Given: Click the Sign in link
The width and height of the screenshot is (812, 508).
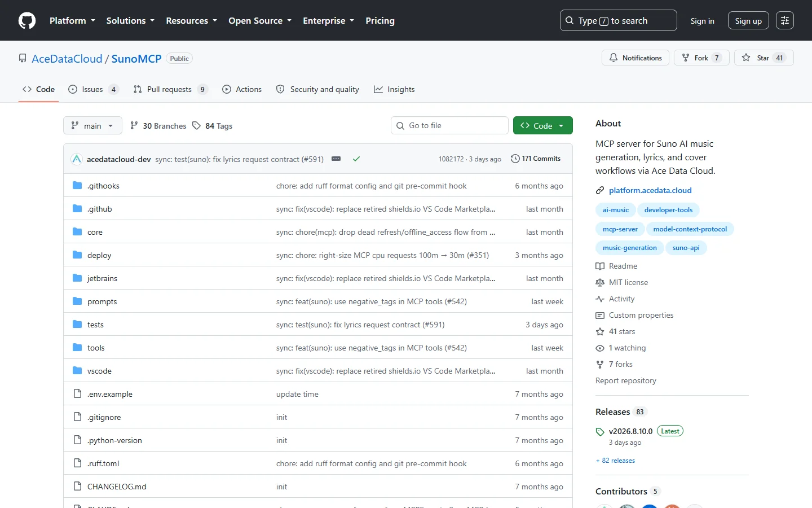Looking at the screenshot, I should [702, 21].
